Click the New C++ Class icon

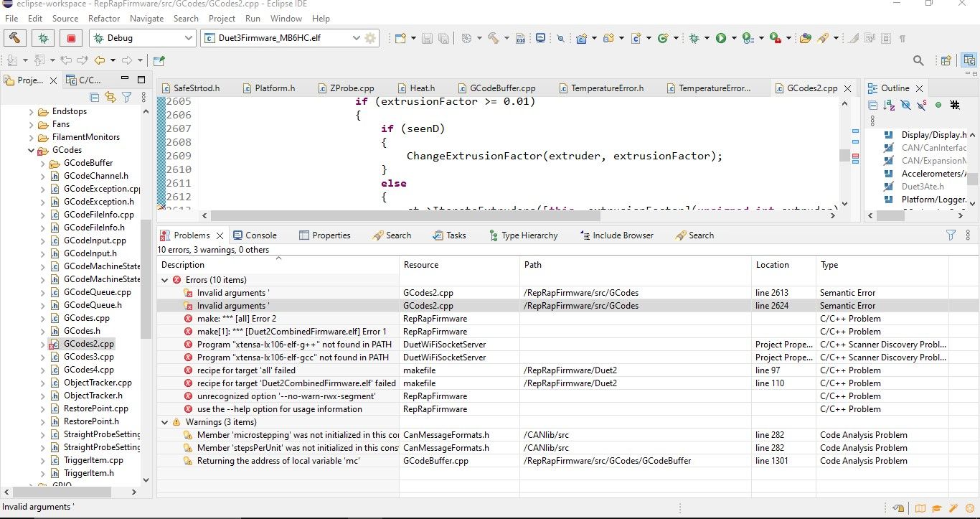663,38
